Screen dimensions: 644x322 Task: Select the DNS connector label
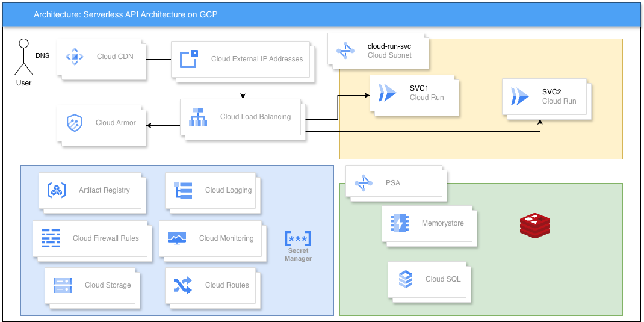point(43,56)
